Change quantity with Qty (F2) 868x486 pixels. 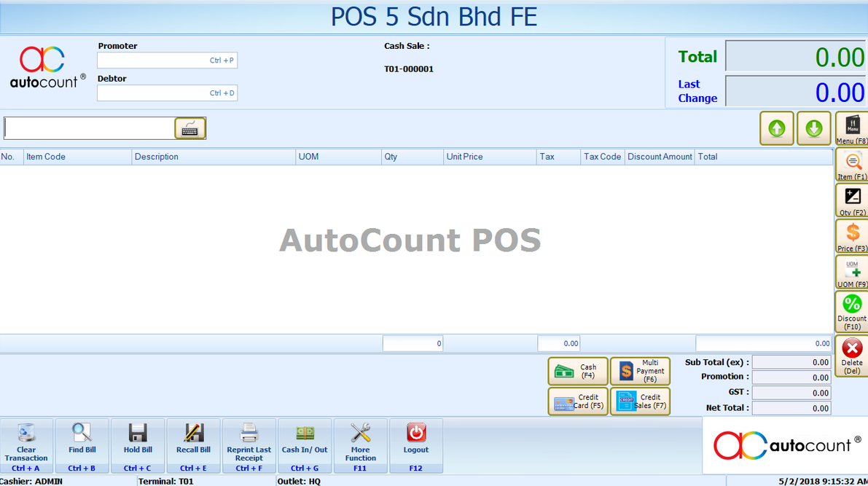tap(852, 200)
